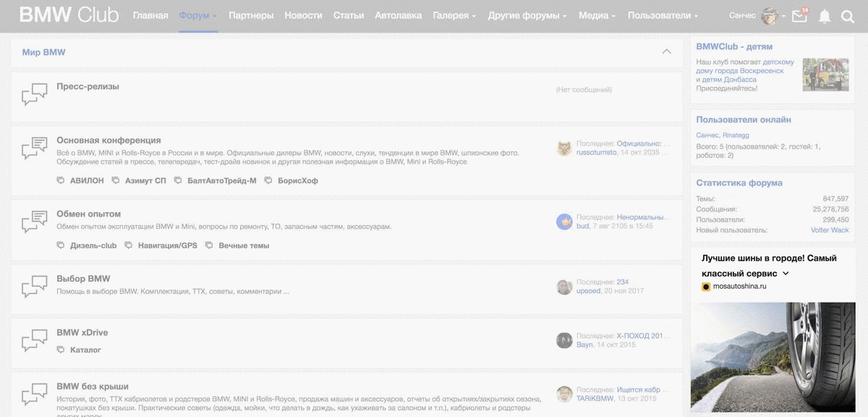Click the Основная конференция forum chat icon
Image resolution: width=868 pixels, height=417 pixels.
tap(34, 148)
